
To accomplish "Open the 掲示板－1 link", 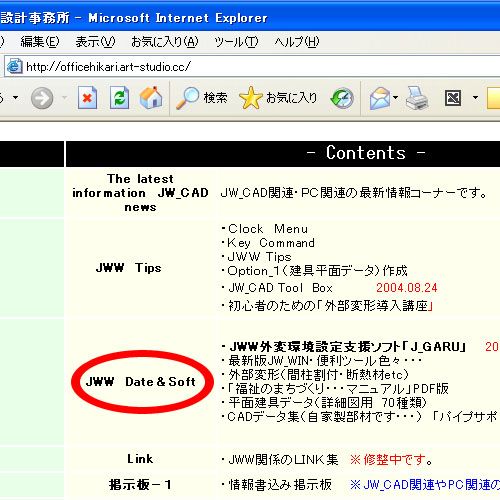I will (140, 485).
